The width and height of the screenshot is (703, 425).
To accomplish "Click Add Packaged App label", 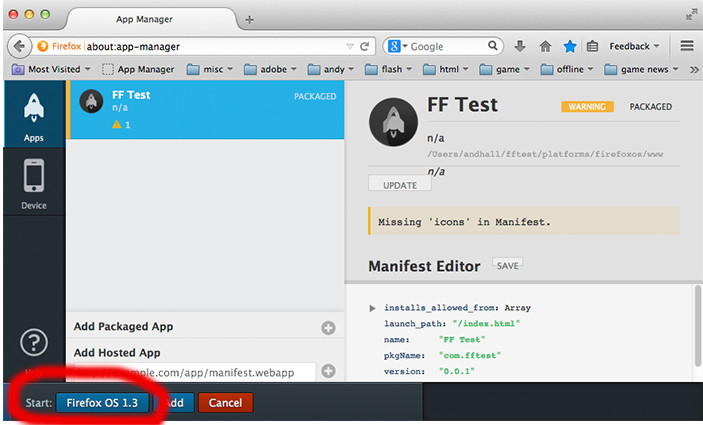I will click(x=123, y=326).
